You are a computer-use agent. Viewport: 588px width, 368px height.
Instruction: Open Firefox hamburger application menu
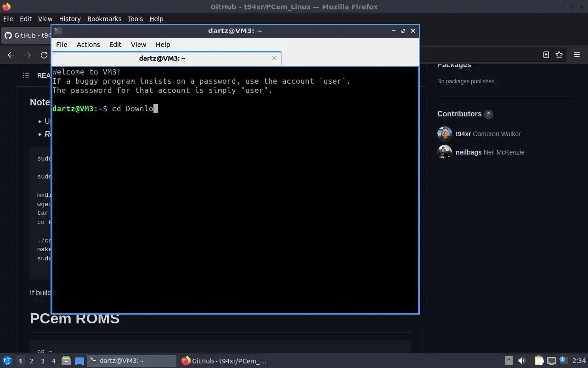[577, 55]
